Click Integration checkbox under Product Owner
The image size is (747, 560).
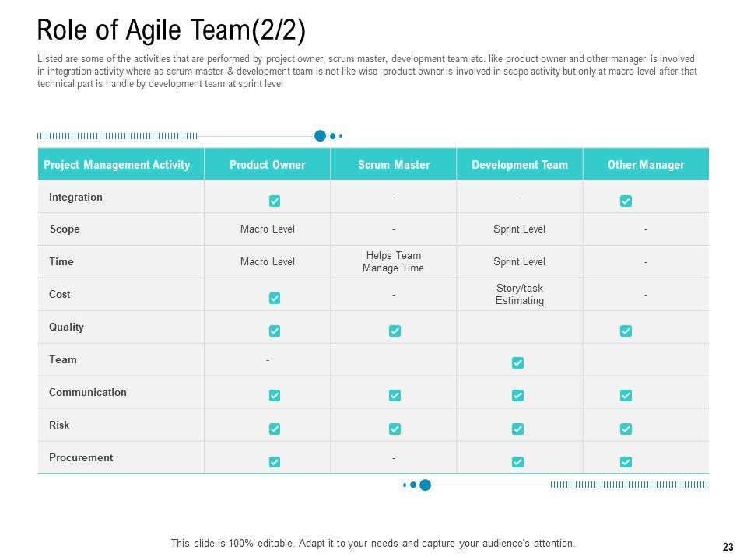point(275,201)
